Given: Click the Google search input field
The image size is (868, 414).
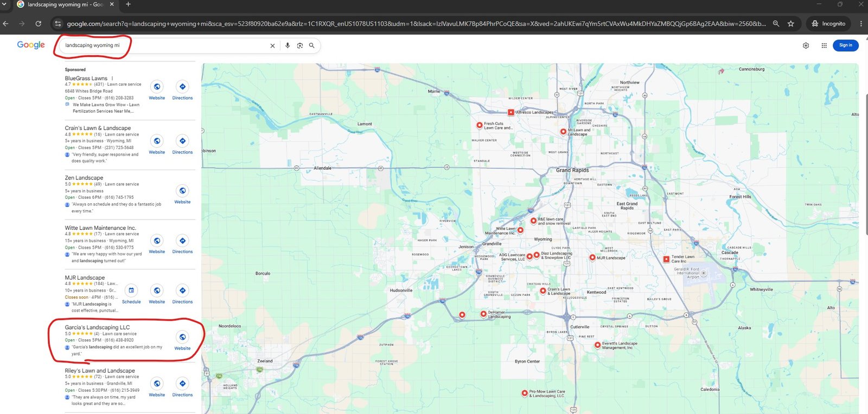Looking at the screenshot, I should (163, 46).
